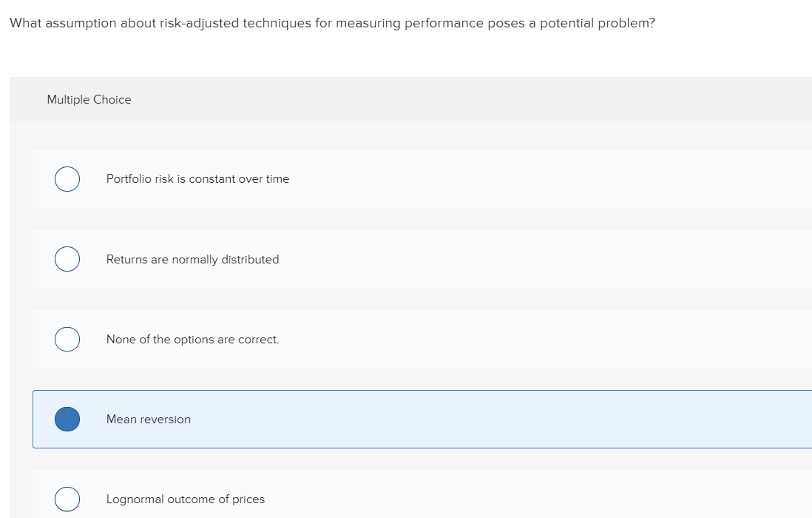Click the 'Lognormal outcome of prices' answer text
The height and width of the screenshot is (518, 812).
pos(185,499)
